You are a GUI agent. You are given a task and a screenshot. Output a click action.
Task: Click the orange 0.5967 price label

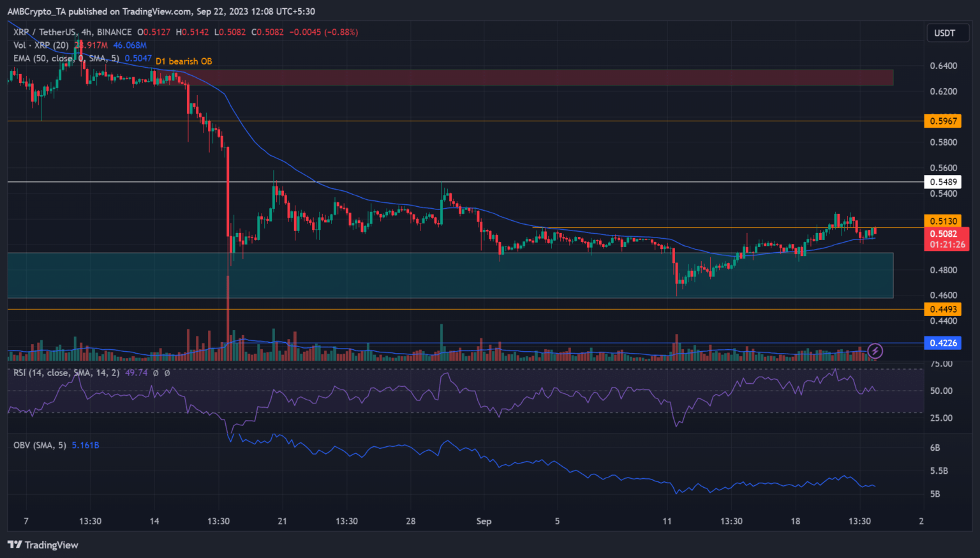pyautogui.click(x=943, y=121)
